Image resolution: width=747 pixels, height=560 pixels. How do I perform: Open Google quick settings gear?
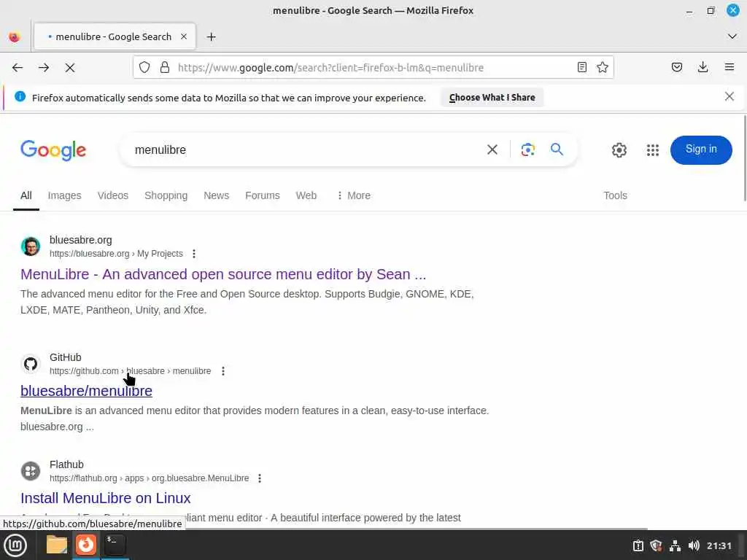[619, 150]
